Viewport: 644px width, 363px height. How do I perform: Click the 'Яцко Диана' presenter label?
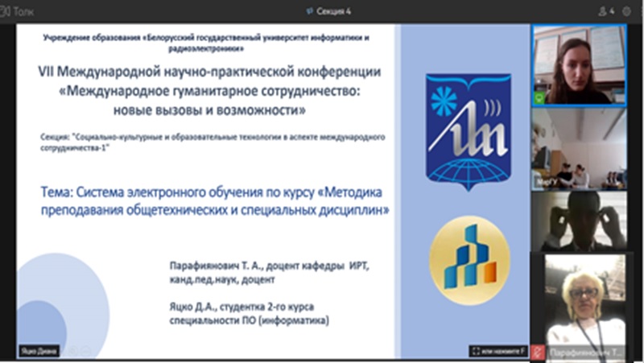coord(39,351)
